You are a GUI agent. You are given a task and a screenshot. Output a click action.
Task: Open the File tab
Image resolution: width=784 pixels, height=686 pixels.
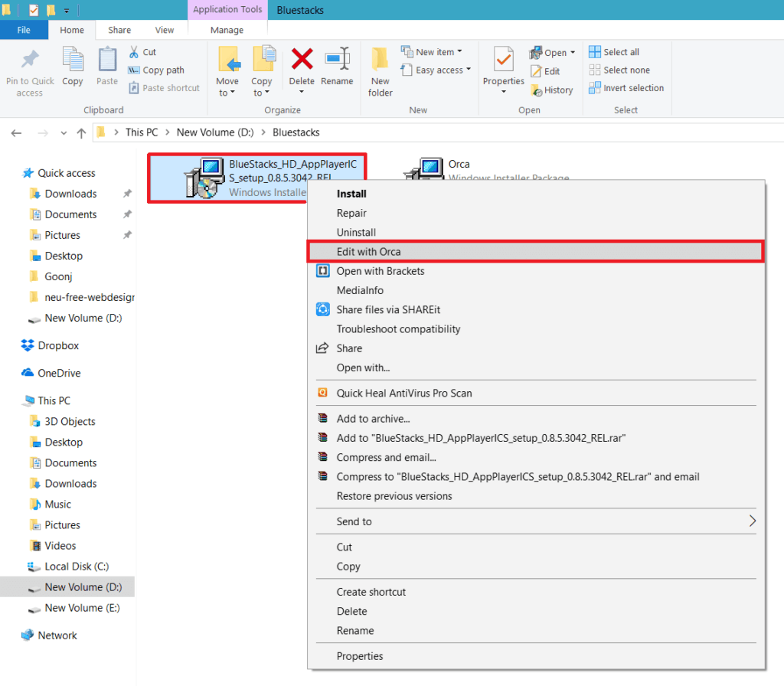(24, 30)
